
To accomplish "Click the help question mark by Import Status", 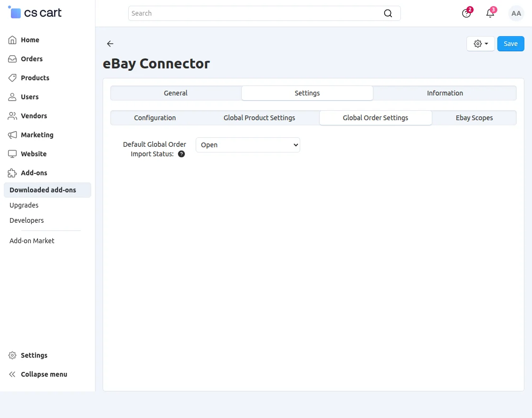I will (x=181, y=154).
